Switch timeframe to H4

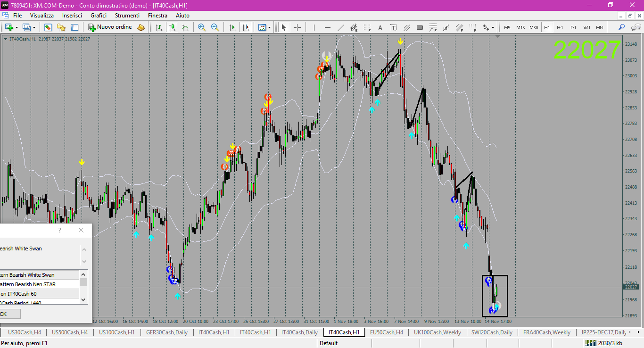click(560, 27)
